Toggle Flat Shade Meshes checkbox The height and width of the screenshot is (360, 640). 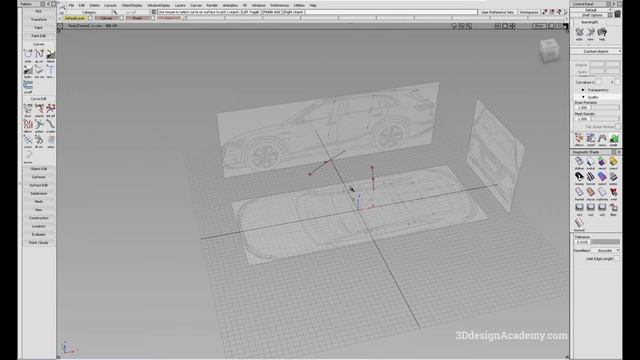pyautogui.click(x=618, y=127)
